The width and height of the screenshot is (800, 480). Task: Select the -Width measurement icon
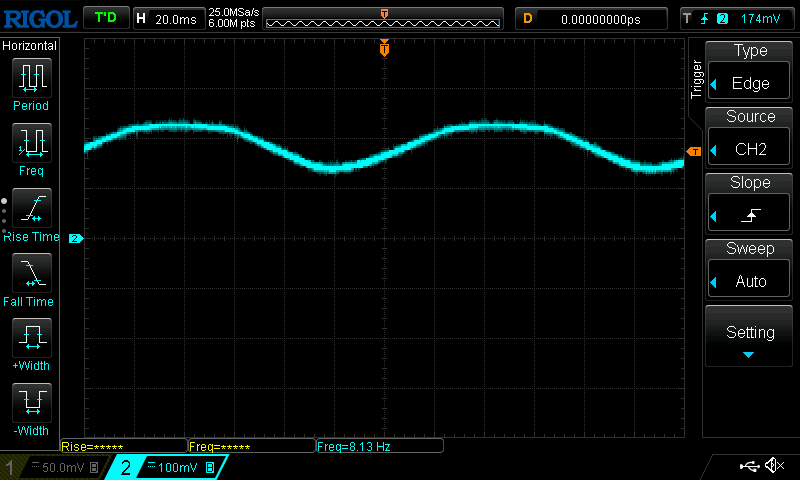(x=31, y=404)
